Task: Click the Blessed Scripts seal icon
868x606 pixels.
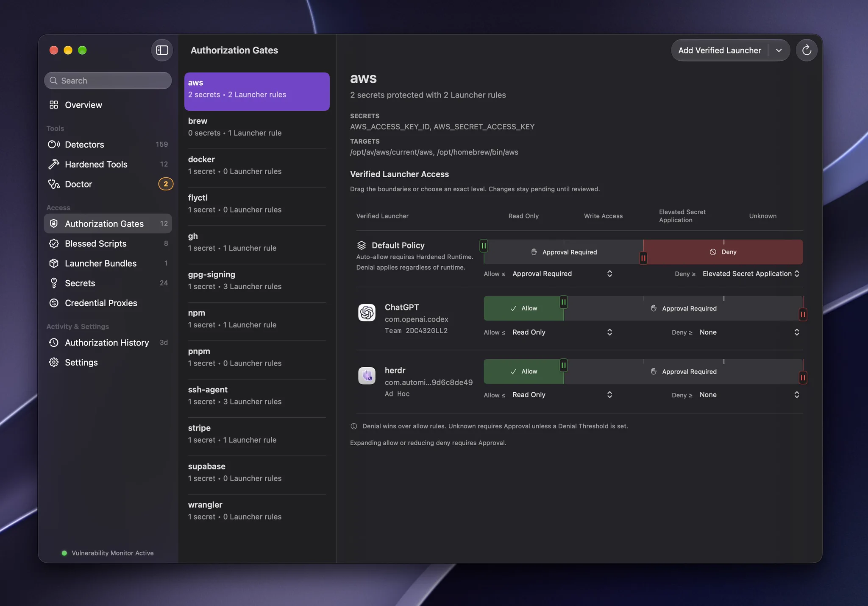Action: [x=54, y=243]
